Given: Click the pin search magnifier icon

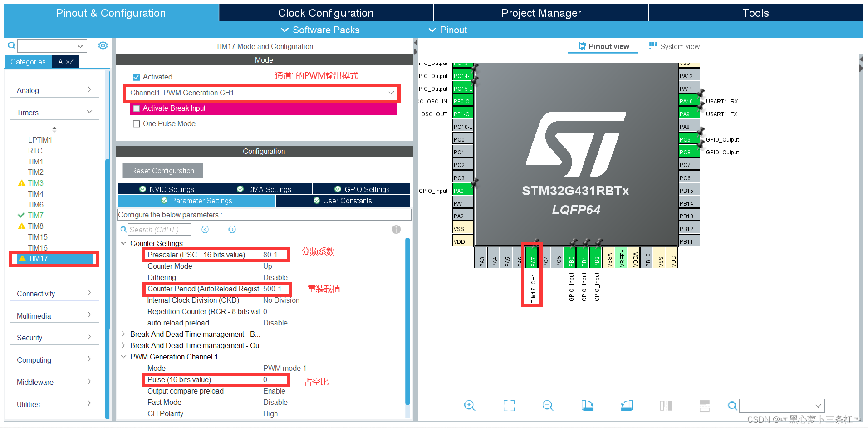Looking at the screenshot, I should 732,405.
